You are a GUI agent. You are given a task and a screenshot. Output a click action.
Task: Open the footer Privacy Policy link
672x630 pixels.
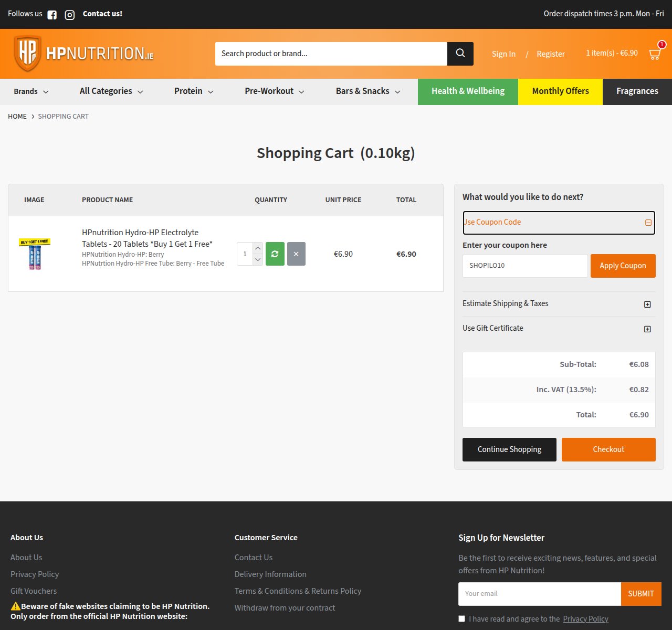tap(35, 574)
